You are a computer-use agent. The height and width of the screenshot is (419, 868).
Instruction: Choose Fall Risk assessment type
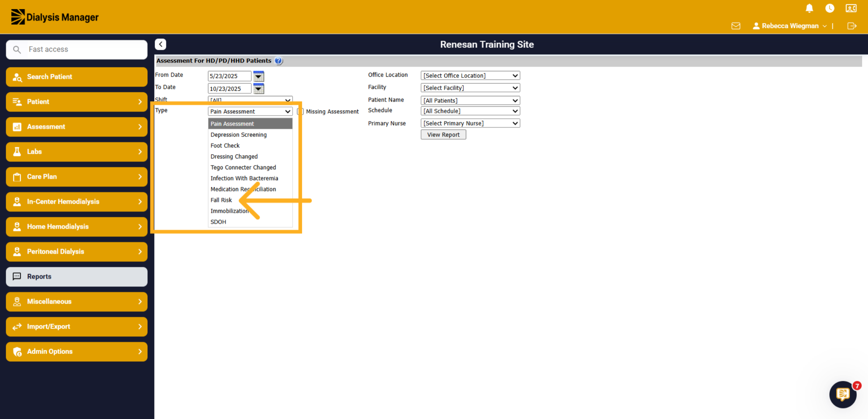coord(250,200)
